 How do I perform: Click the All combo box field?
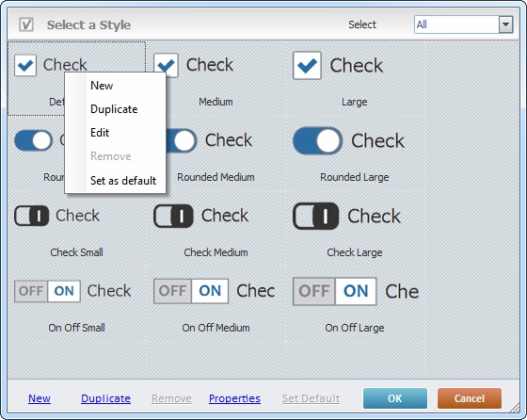coord(463,24)
